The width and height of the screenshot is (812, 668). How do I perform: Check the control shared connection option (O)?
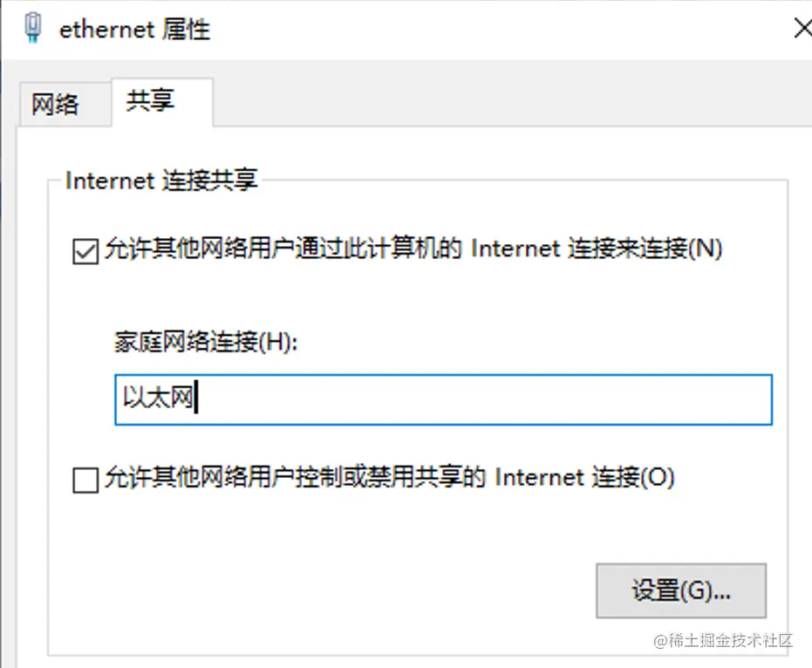point(85,479)
